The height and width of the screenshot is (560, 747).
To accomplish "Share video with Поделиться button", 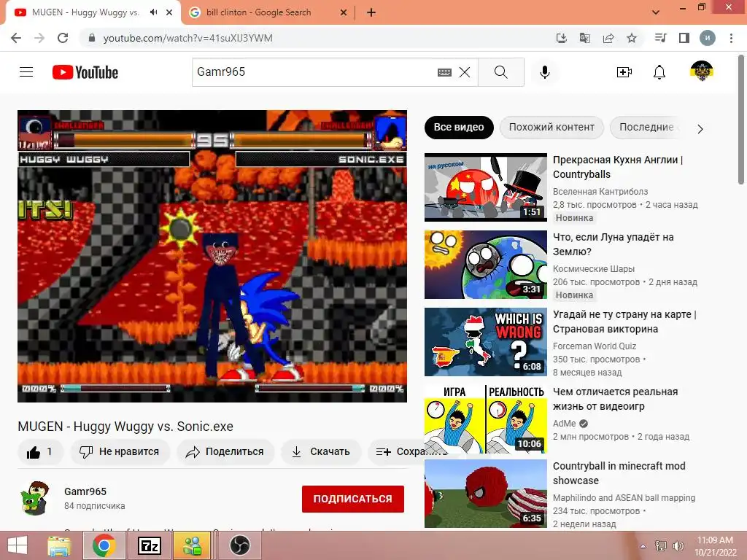I will 225,452.
